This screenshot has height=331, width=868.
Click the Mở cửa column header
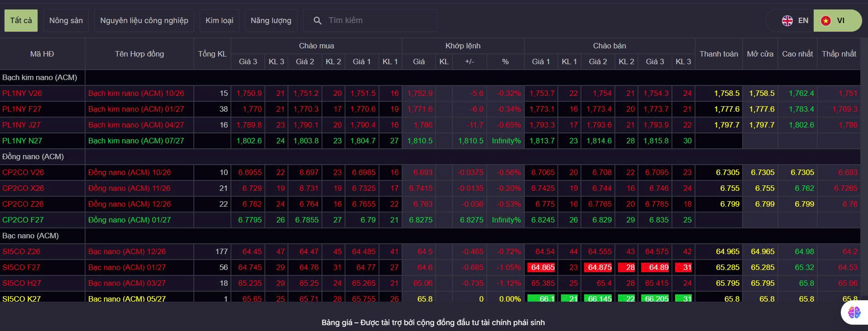point(760,54)
